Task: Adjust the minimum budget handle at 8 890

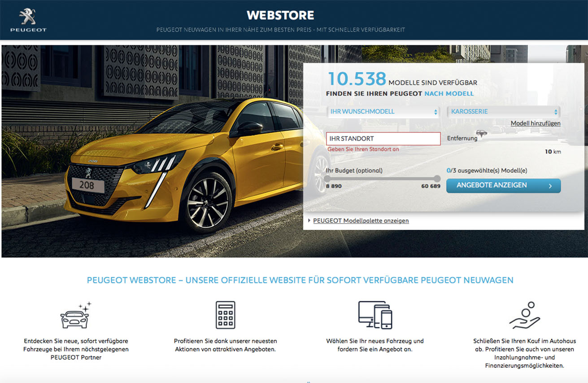Action: 327,178
